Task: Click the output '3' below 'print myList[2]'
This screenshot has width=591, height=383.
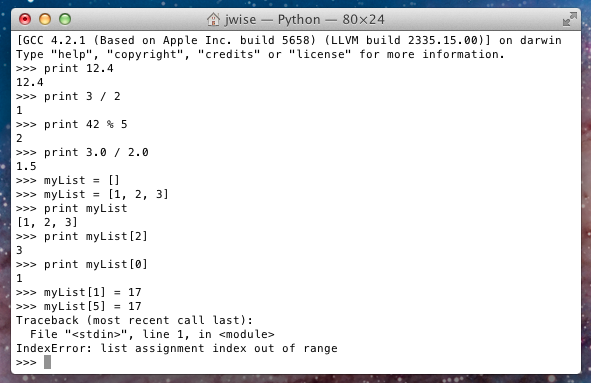Action: (x=19, y=250)
